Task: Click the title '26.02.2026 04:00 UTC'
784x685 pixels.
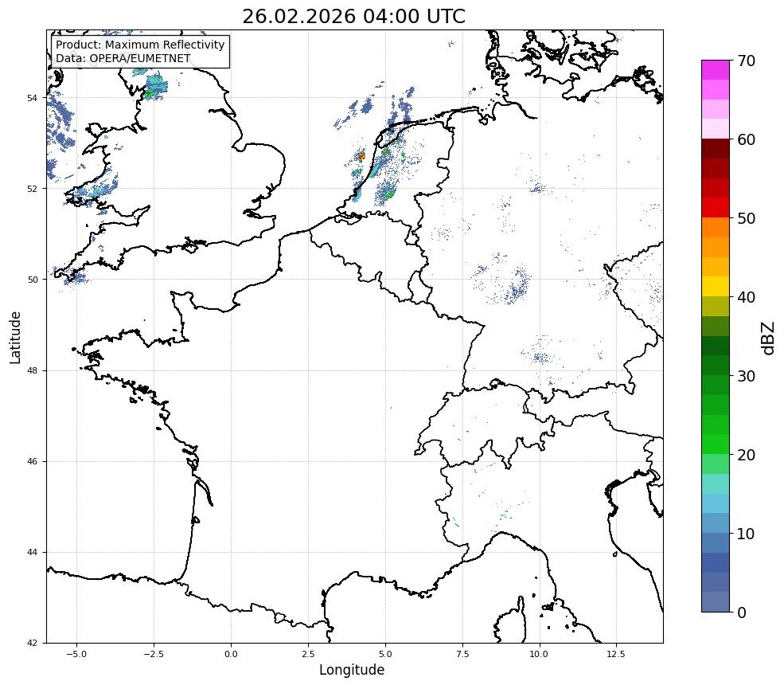Action: point(353,17)
